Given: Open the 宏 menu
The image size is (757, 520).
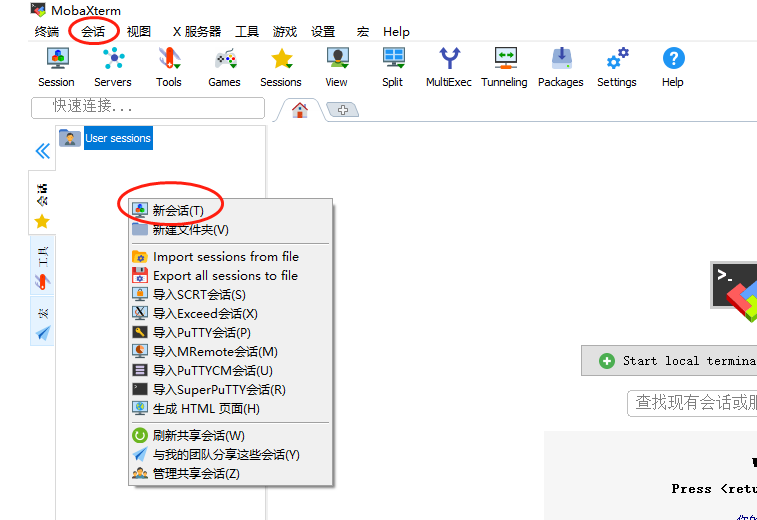Looking at the screenshot, I should click(363, 32).
